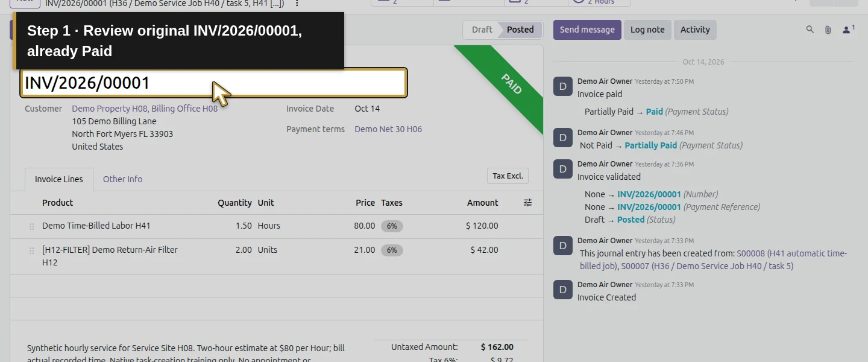Viewport: 868px width, 362px height.
Task: Click avatar on the Invoice paid message
Action: (562, 87)
